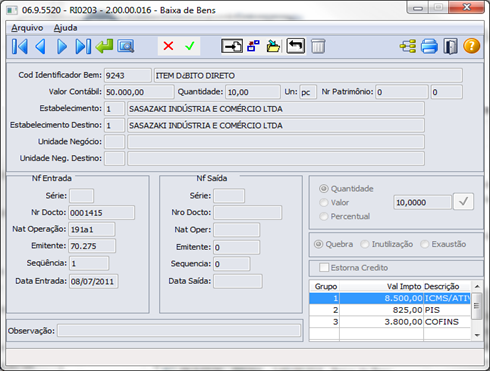
Task: Go to next record arrow
Action: [x=62, y=46]
